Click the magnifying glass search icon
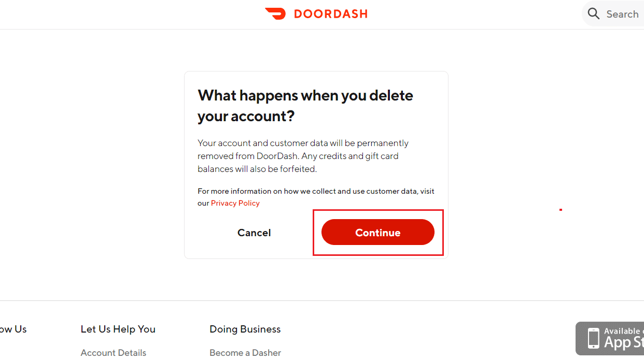 pyautogui.click(x=594, y=13)
